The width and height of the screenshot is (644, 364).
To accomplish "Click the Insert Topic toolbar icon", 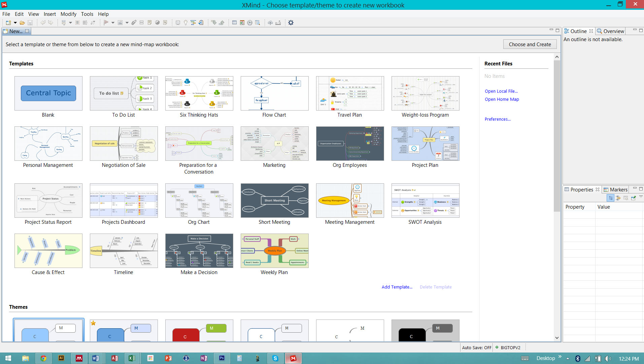I will [63, 23].
